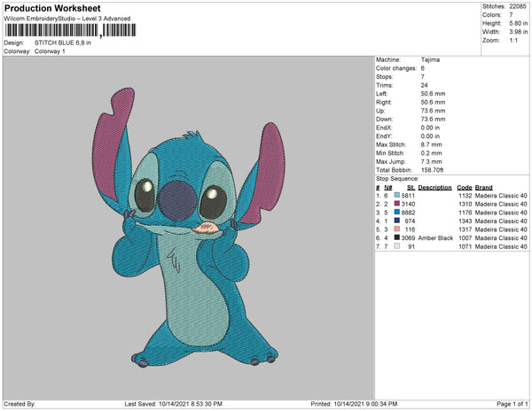532x411 pixels.
Task: Click the 'Stop Sequence:' heading
Action: [x=397, y=179]
